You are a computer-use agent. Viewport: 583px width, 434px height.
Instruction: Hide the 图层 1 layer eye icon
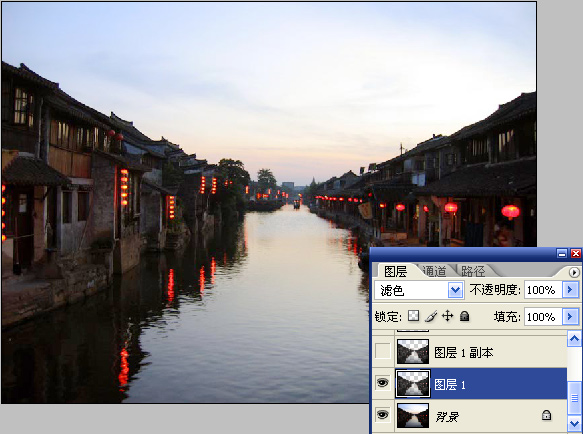coord(383,383)
